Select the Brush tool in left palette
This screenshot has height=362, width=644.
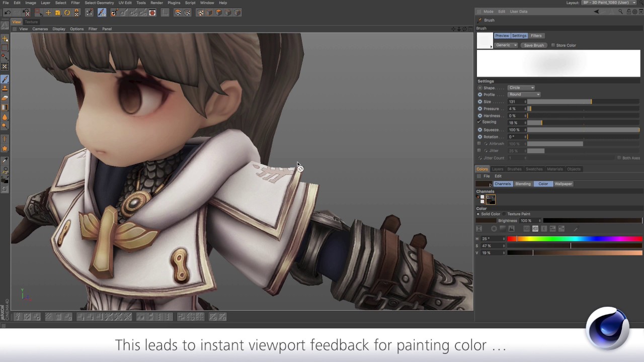(x=5, y=79)
